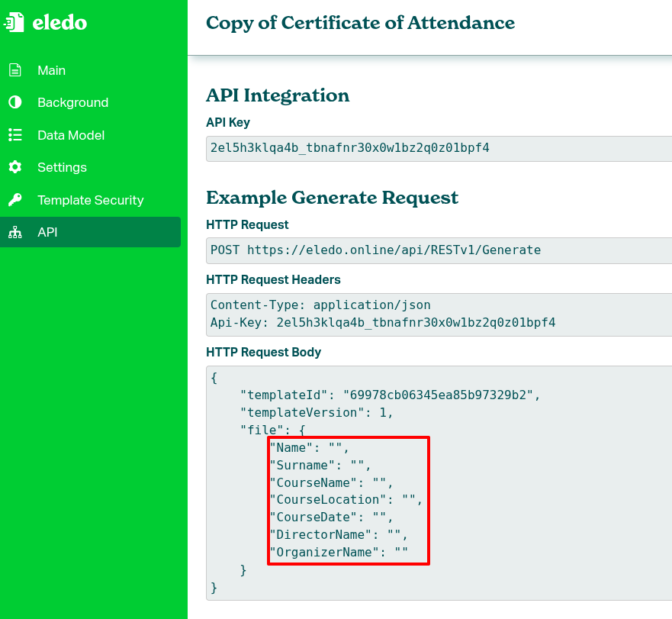Click the Template Security wrench icon

15,200
